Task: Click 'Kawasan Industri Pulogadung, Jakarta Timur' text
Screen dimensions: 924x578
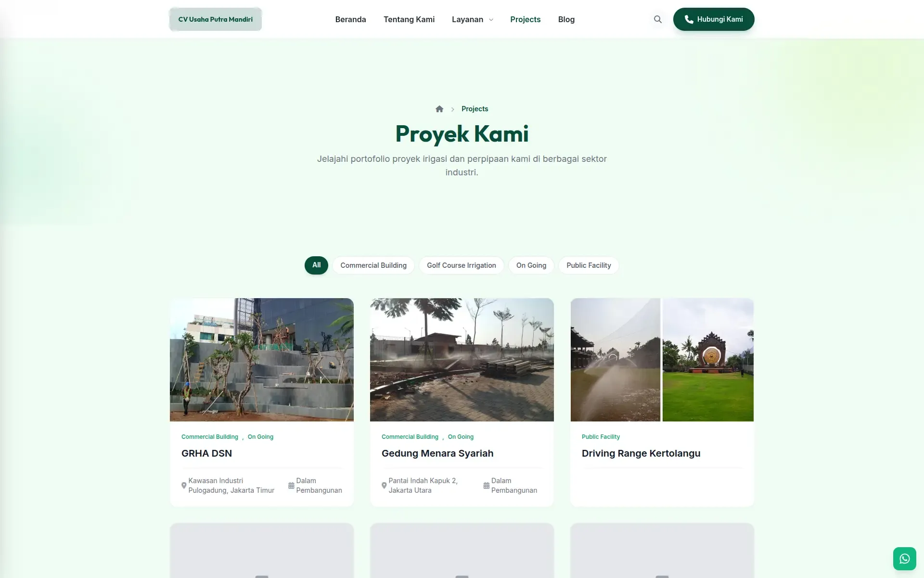Action: coord(231,486)
